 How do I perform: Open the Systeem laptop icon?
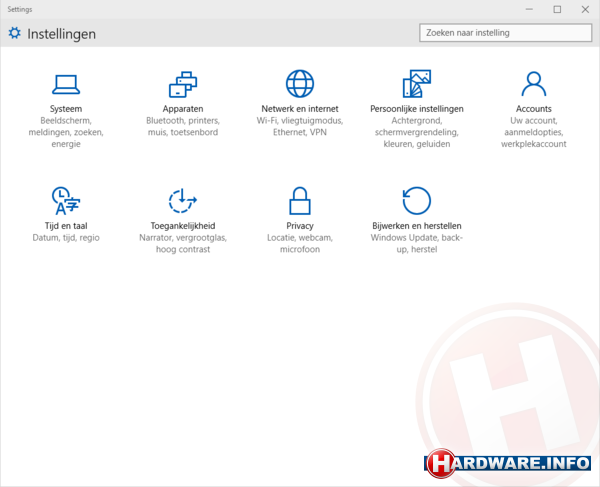pyautogui.click(x=66, y=84)
